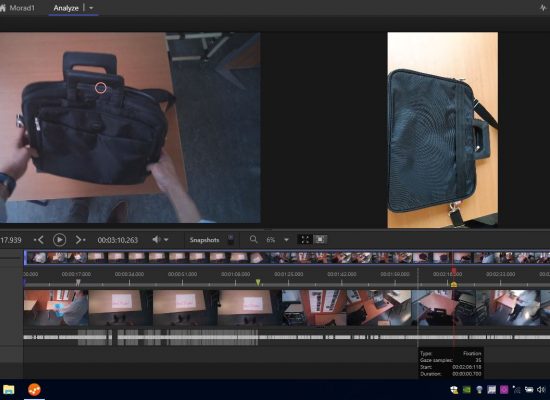The image size is (550, 400).
Task: Select the Analyze tab
Action: 66,8
